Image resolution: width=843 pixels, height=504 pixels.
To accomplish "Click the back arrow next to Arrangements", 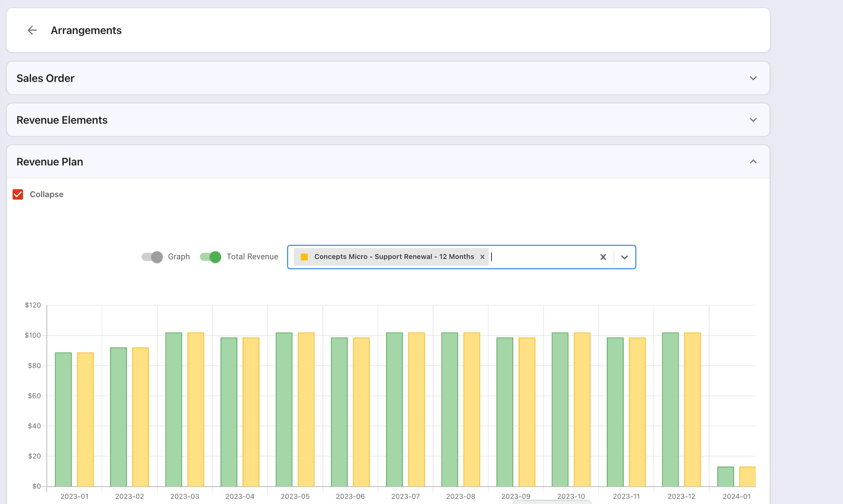I will click(x=32, y=30).
